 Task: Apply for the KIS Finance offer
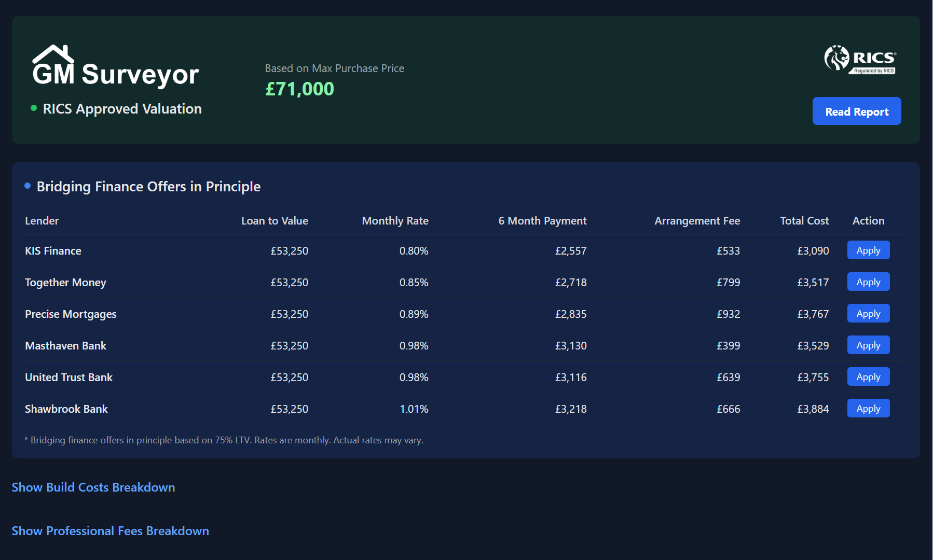[x=868, y=250]
